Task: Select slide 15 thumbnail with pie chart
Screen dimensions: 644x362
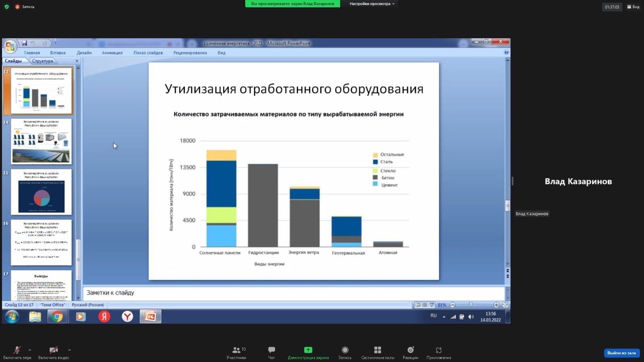Action: (x=41, y=192)
